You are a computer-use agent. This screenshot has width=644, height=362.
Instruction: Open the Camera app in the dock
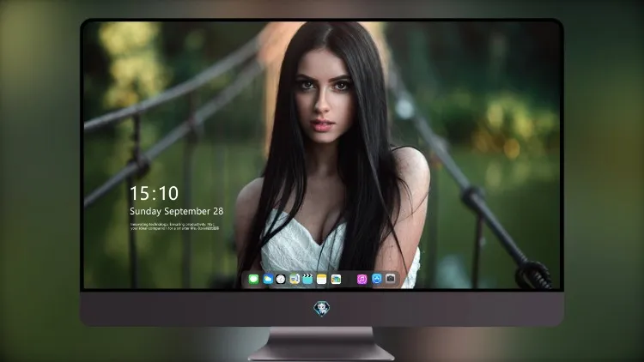(390, 279)
